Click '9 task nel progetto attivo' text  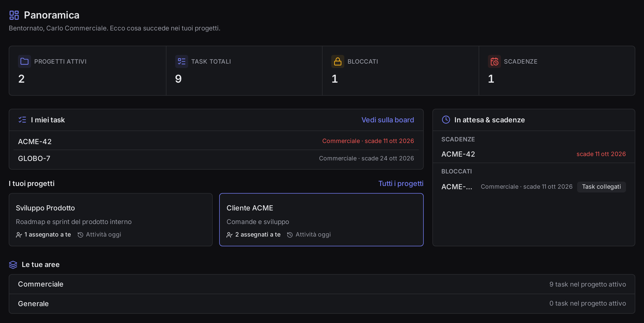587,284
